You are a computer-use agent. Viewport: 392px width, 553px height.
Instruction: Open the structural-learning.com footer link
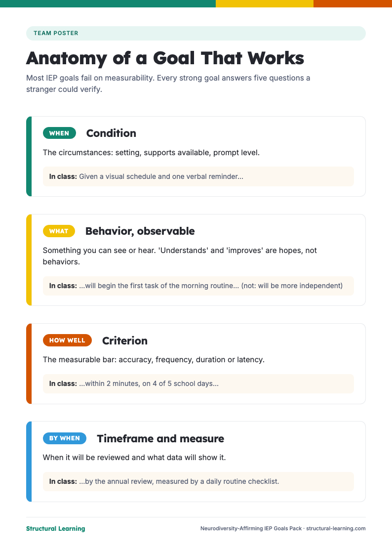pyautogui.click(x=336, y=528)
